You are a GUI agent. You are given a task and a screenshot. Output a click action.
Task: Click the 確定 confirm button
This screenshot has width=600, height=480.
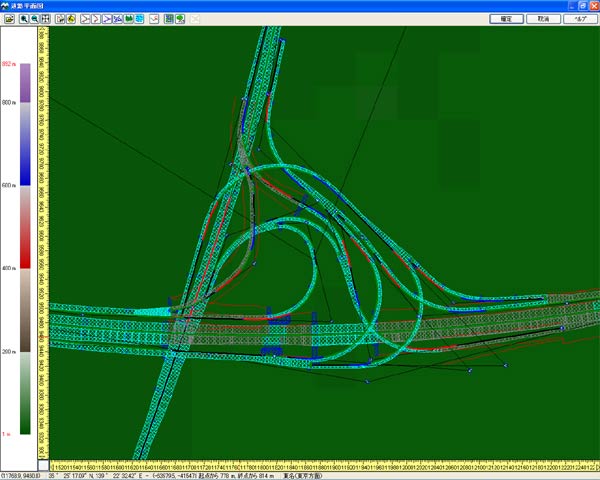(x=506, y=19)
